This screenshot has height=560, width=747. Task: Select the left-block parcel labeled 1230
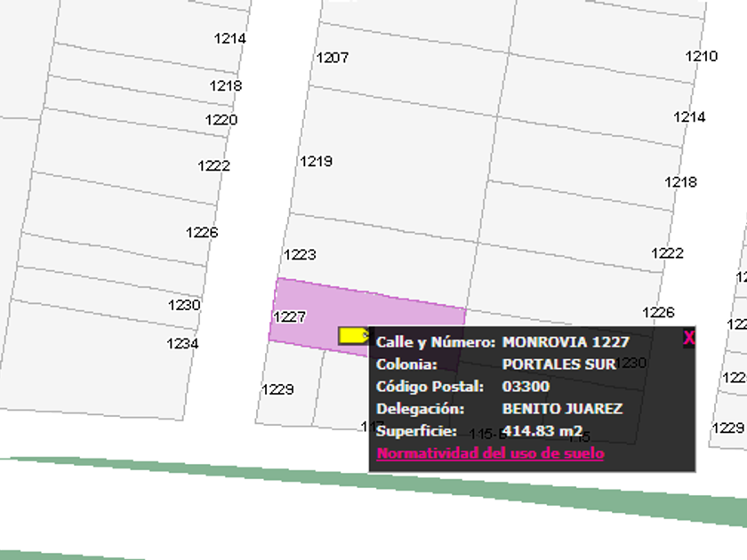click(184, 305)
